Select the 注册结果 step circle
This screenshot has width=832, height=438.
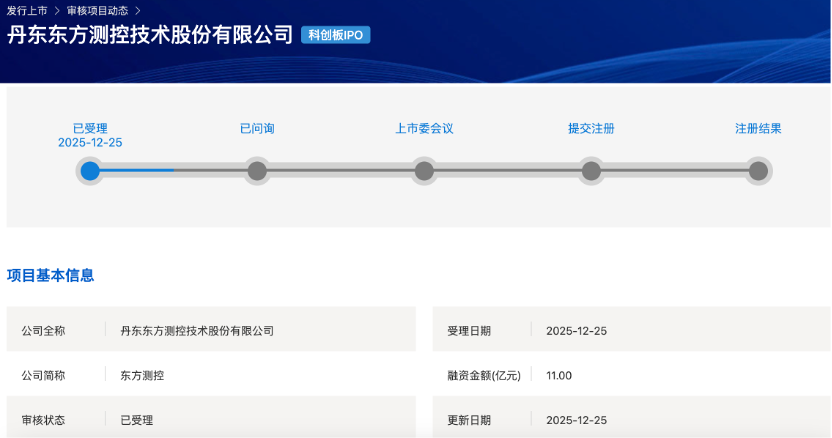coord(758,171)
